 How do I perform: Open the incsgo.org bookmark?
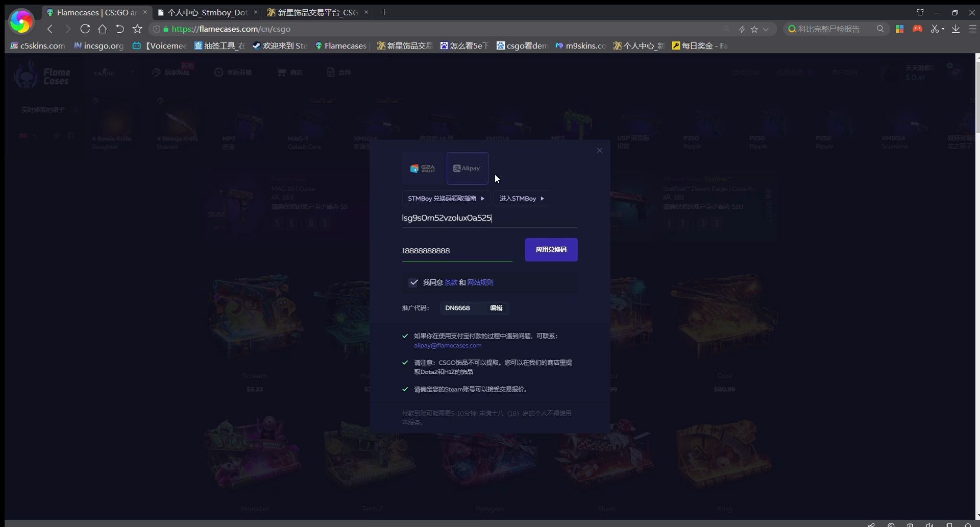99,46
